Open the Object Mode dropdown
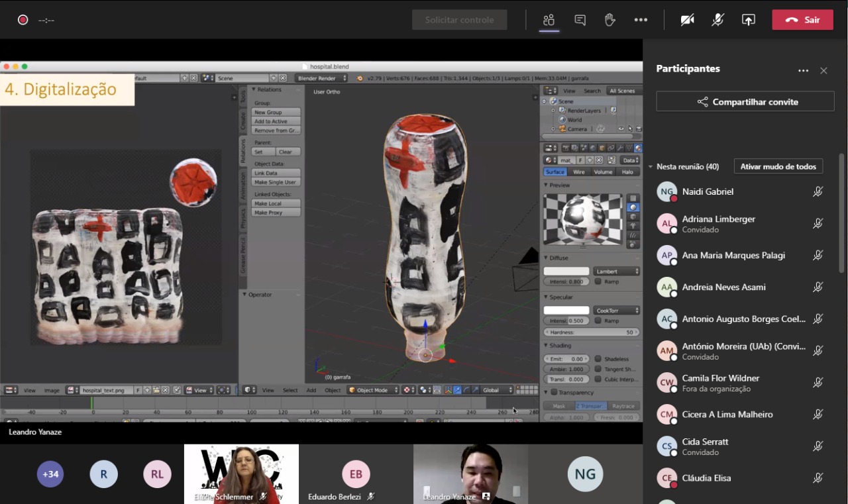 pyautogui.click(x=373, y=390)
